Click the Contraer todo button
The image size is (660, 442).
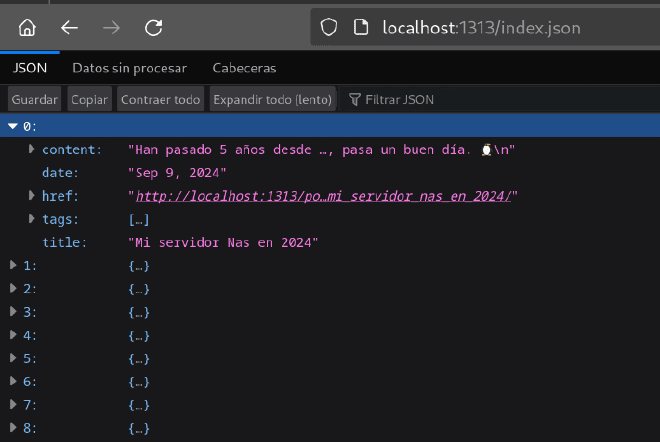click(160, 99)
